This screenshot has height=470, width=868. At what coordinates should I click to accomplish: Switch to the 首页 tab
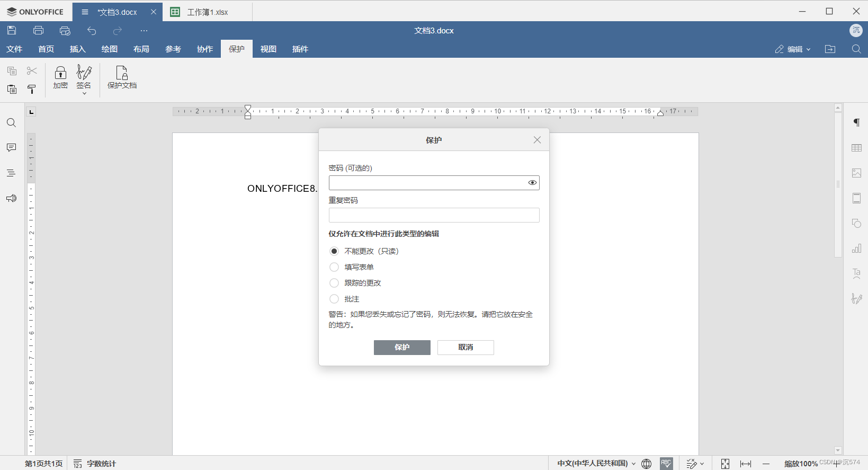click(46, 49)
